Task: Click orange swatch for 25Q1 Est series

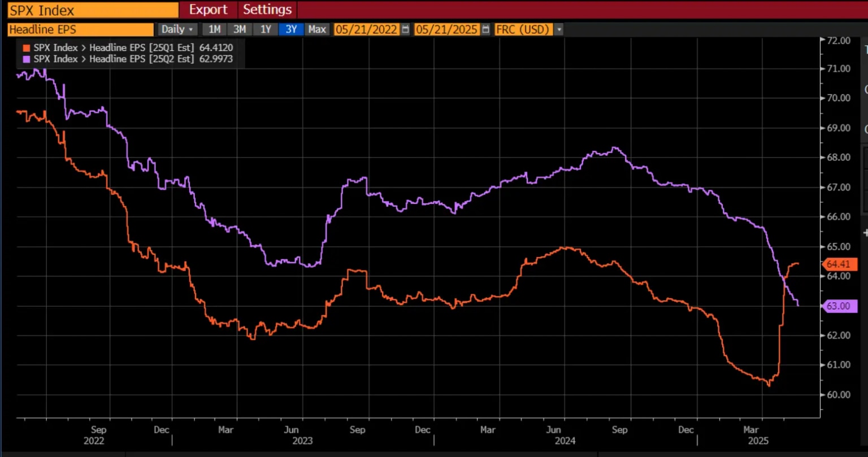Action: (26, 48)
